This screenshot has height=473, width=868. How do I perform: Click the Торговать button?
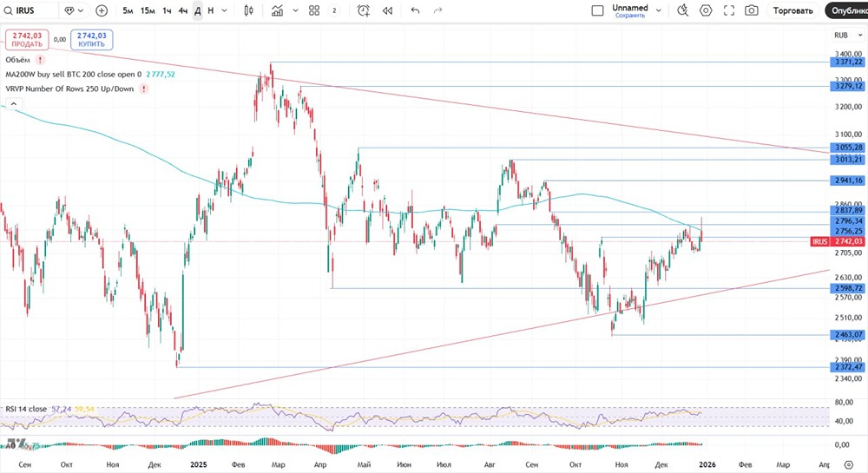(x=792, y=10)
